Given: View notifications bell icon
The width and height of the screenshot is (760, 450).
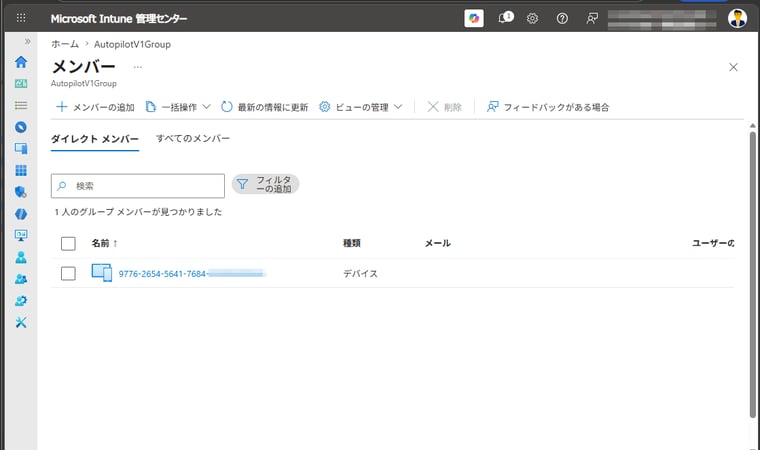Looking at the screenshot, I should tap(505, 18).
